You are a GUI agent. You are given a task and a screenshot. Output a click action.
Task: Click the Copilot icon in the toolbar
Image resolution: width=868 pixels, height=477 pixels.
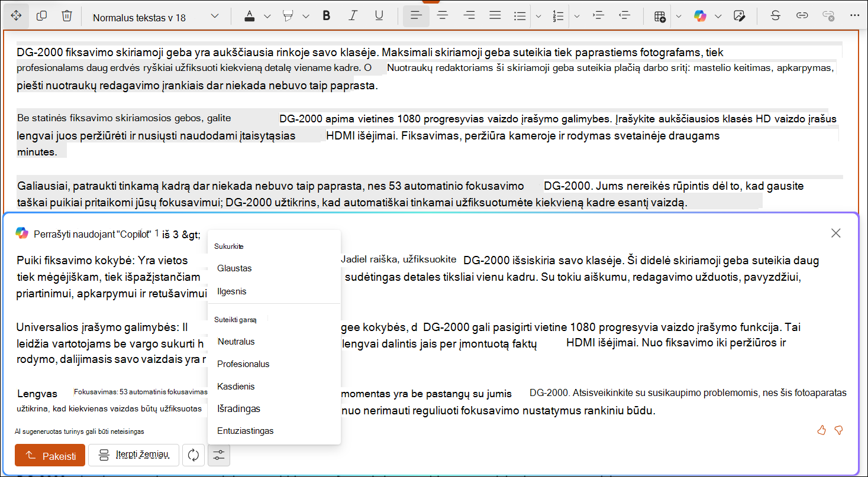701,16
